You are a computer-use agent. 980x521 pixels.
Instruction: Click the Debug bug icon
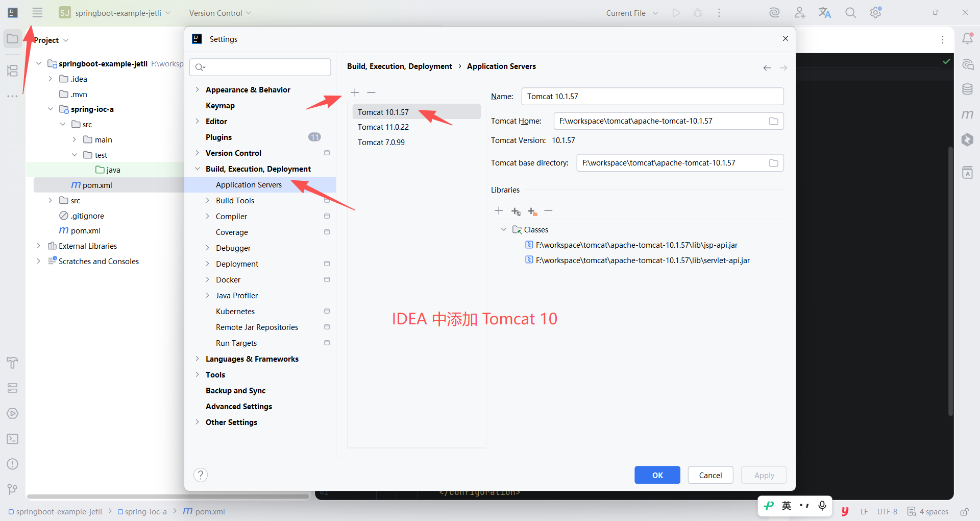point(698,13)
